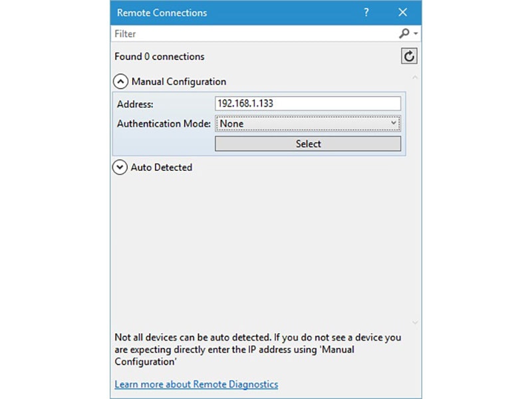Click the Address label
Screen dimensions: 532x399
pyautogui.click(x=135, y=104)
